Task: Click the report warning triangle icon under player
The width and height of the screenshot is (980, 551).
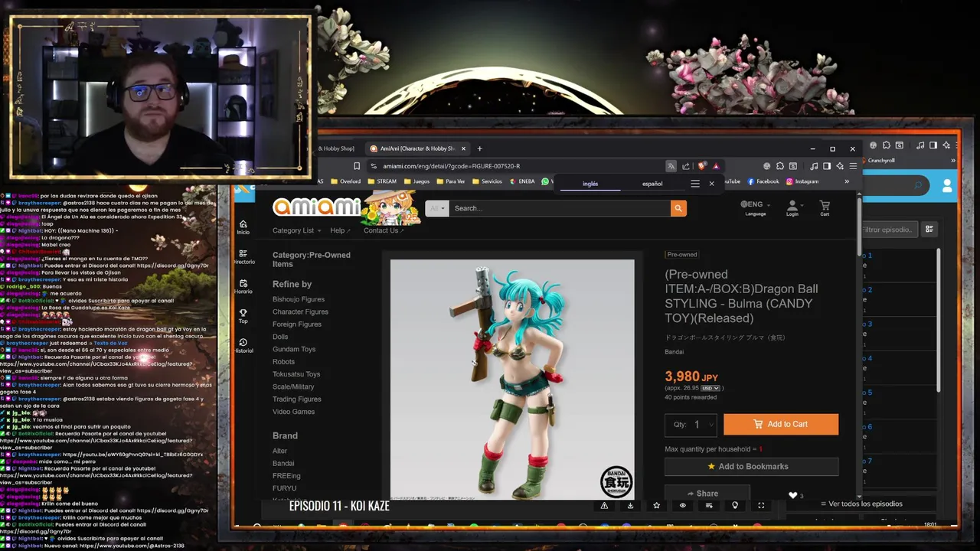Action: pos(604,505)
